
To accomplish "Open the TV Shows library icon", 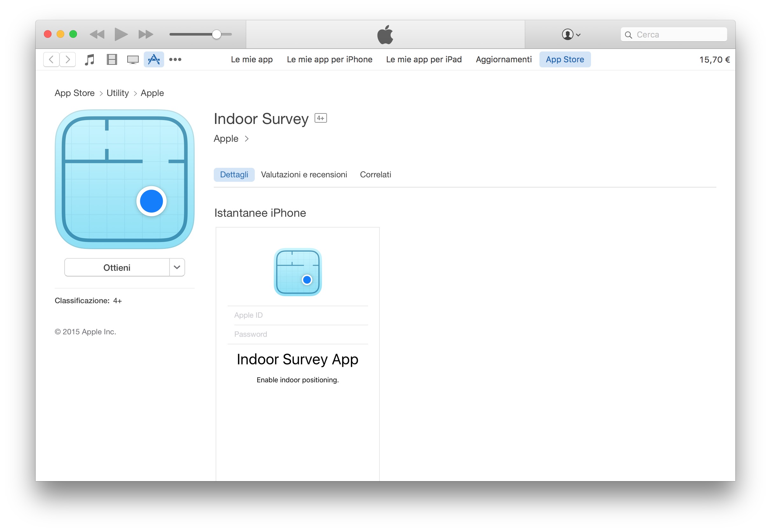I will tap(133, 60).
